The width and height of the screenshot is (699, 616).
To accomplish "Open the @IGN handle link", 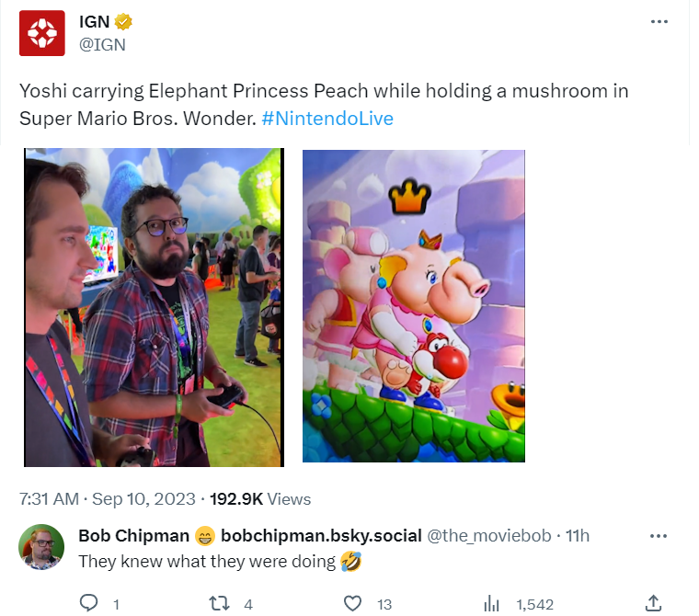I will click(102, 43).
